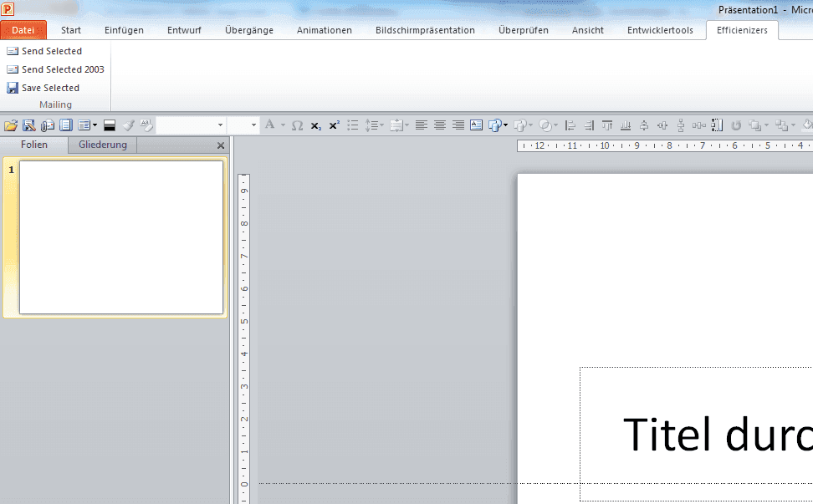The height and width of the screenshot is (504, 813).
Task: Toggle subscript formatting
Action: pyautogui.click(x=314, y=125)
